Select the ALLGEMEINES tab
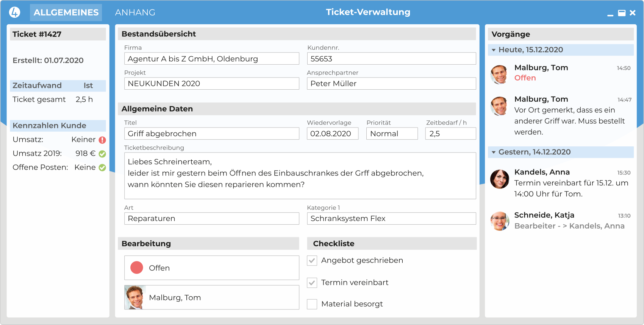644x325 pixels. coord(66,12)
